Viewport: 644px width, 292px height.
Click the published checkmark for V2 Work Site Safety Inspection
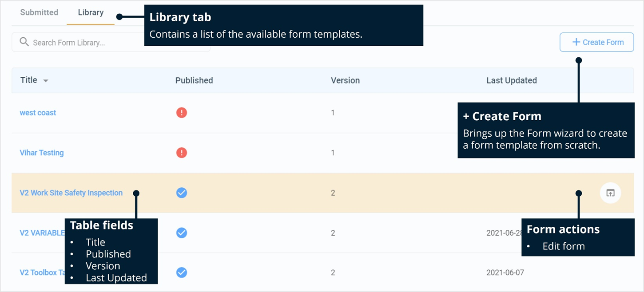point(182,193)
